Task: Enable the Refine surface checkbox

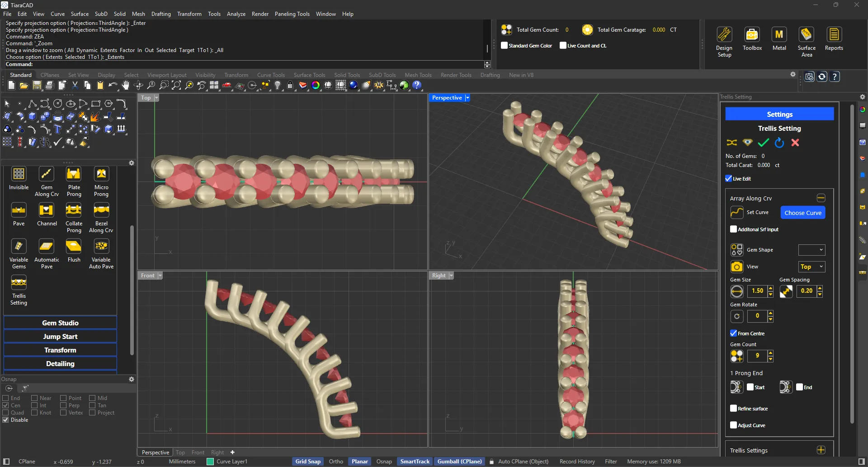Action: (x=734, y=409)
